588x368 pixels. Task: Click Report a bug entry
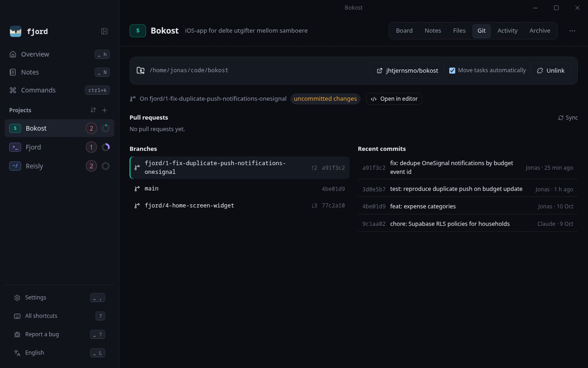[x=59, y=334]
